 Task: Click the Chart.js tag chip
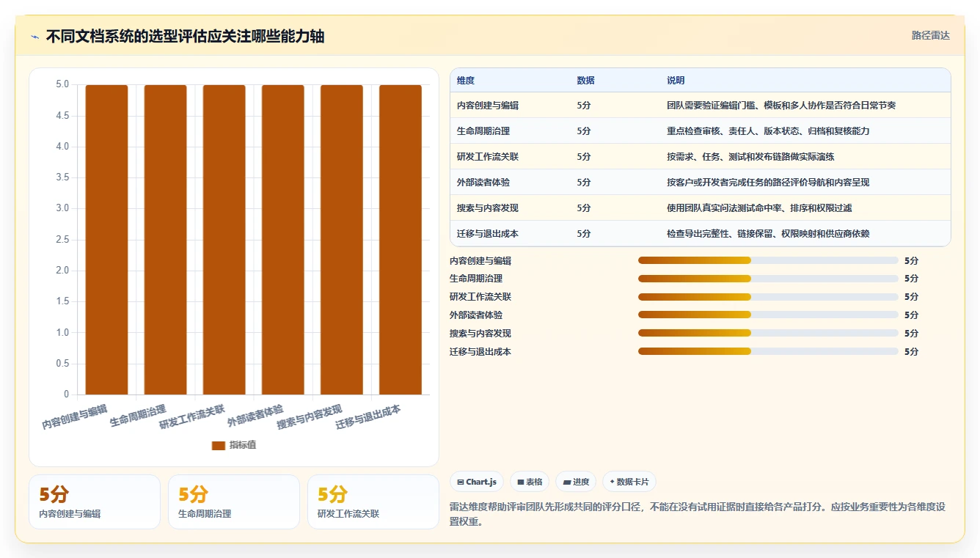pyautogui.click(x=477, y=482)
